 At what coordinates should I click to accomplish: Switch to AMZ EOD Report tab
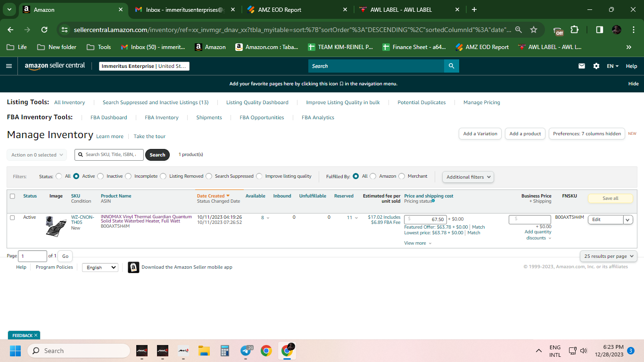[x=297, y=9]
